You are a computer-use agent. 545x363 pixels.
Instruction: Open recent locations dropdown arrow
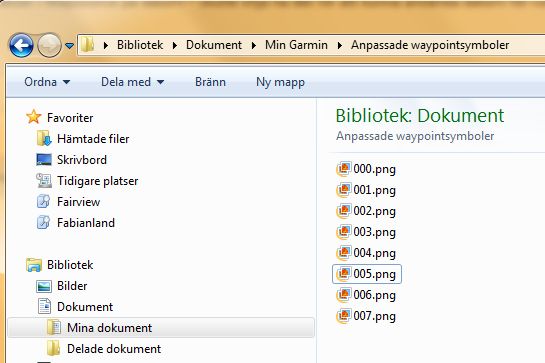pos(70,46)
